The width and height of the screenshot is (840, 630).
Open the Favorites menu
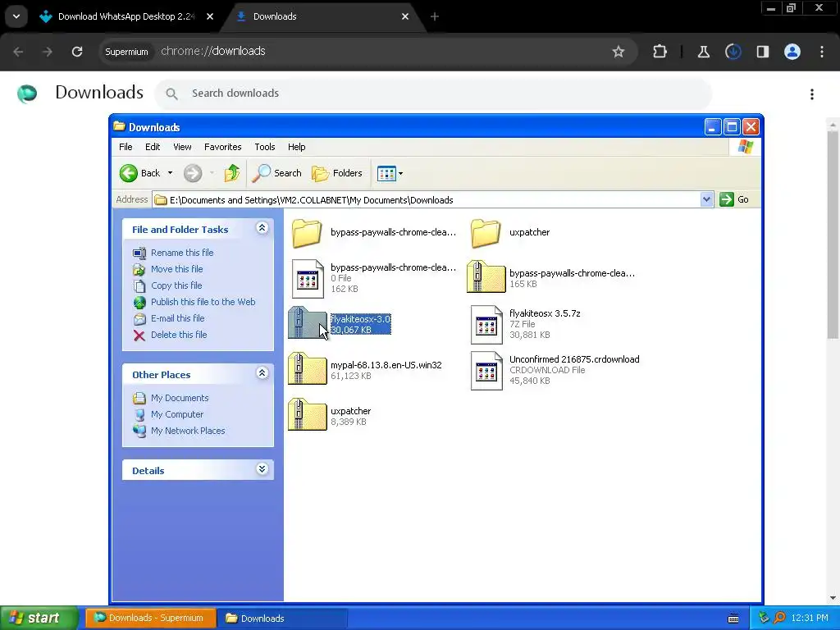click(223, 147)
